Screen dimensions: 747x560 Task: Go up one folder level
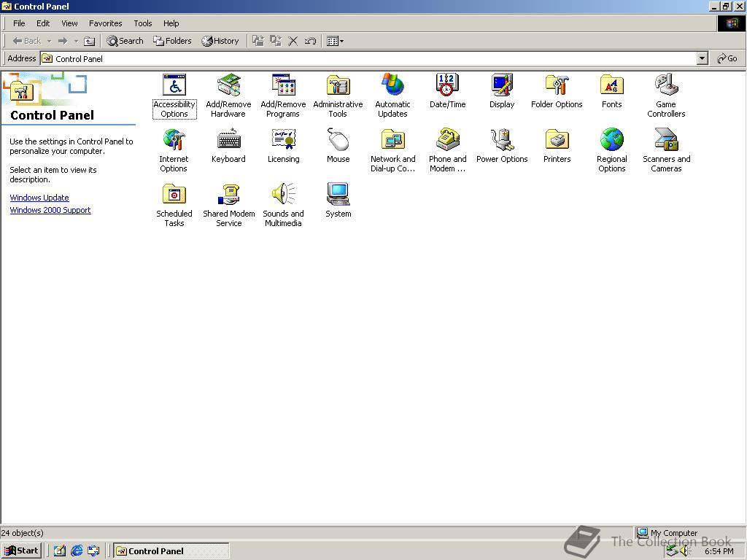[x=90, y=41]
